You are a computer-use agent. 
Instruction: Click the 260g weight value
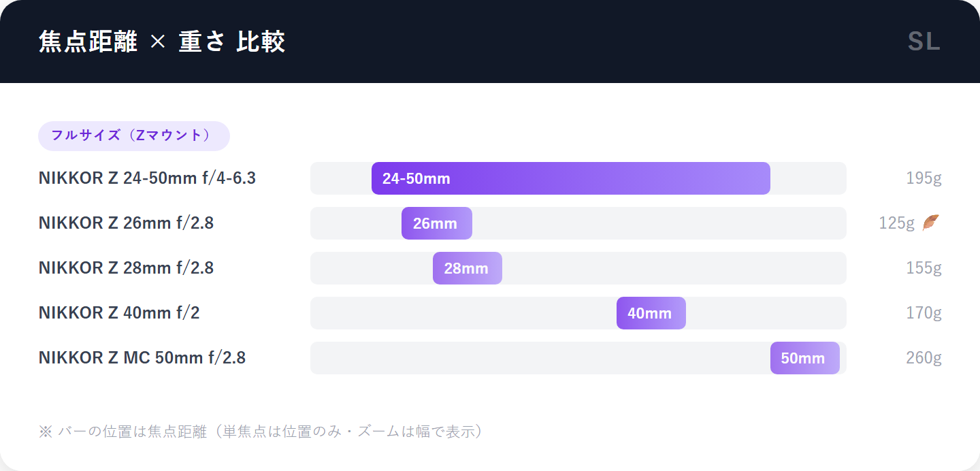(924, 358)
